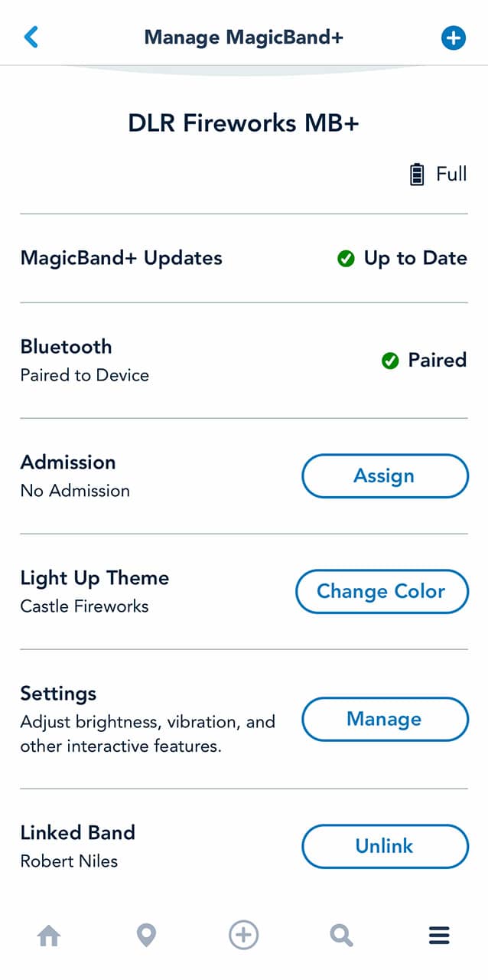The width and height of the screenshot is (488, 980).
Task: Tap the battery status icon
Action: (x=416, y=175)
